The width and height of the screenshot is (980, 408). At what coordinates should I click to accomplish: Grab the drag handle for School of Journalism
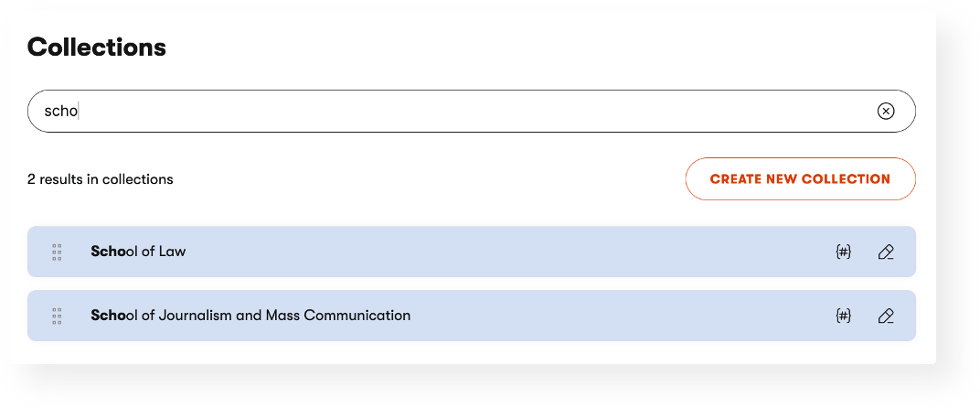pyautogui.click(x=57, y=316)
